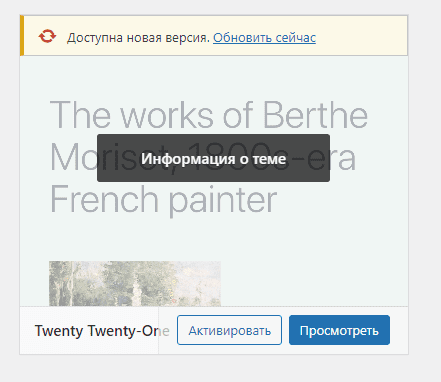Open the "Обновить сейчас" update link
This screenshot has height=382, width=441.
(x=264, y=38)
